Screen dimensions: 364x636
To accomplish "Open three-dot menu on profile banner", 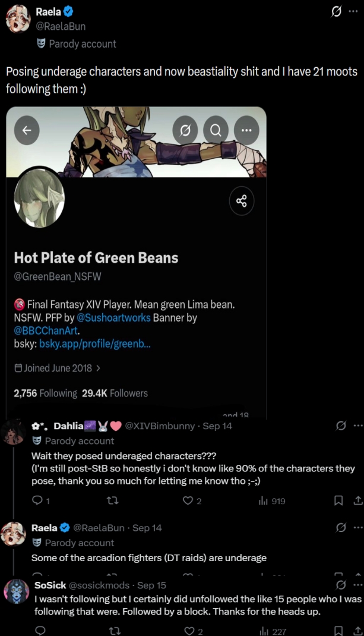I will 246,130.
